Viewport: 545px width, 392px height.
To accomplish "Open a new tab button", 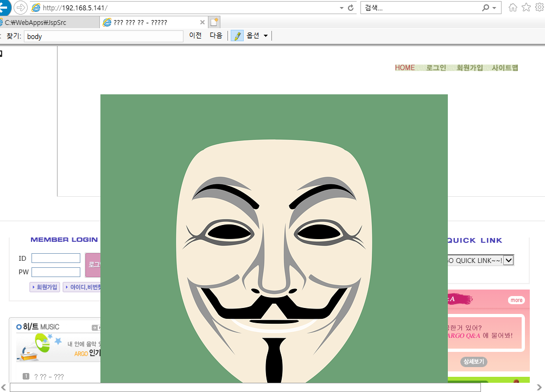I will coord(214,22).
